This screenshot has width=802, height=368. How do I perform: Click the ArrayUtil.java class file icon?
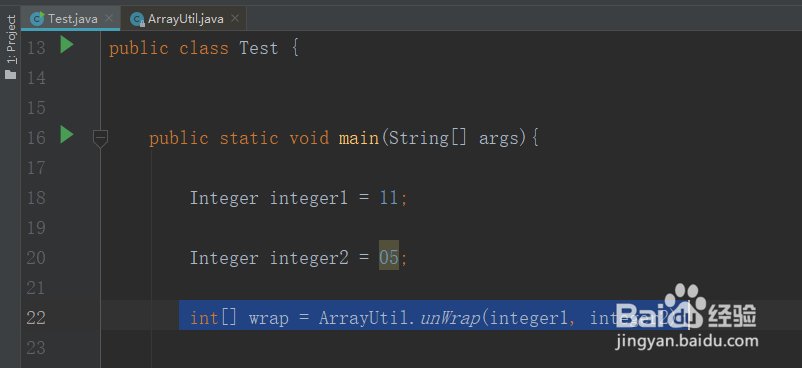tap(137, 19)
